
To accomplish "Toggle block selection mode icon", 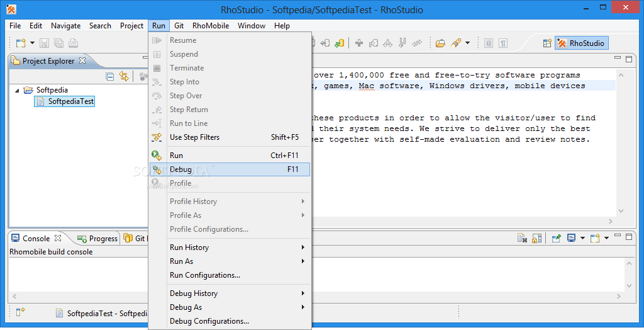I will [488, 43].
